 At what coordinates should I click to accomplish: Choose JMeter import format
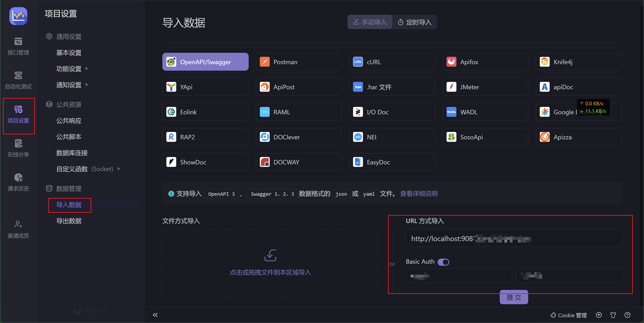click(x=485, y=87)
